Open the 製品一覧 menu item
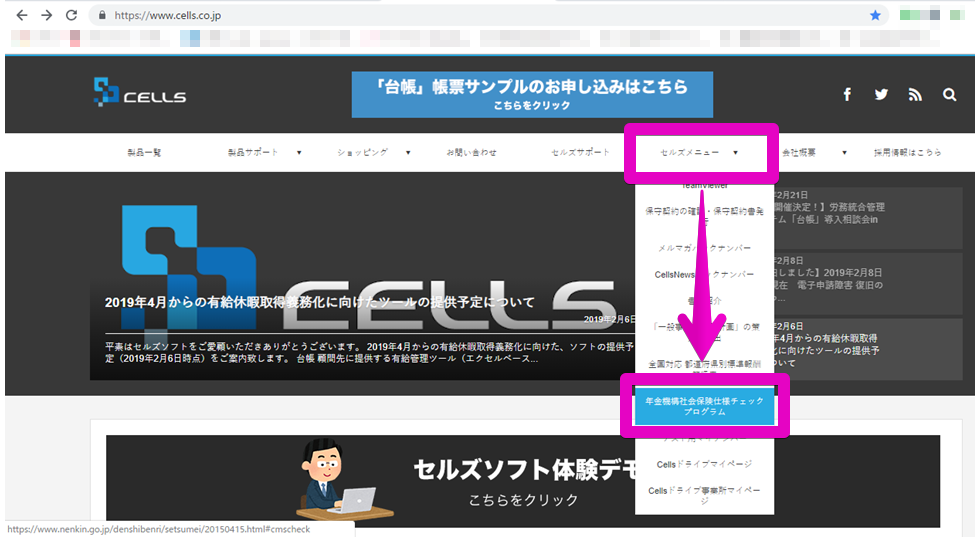Viewport: 975px width, 540px height. [x=144, y=152]
